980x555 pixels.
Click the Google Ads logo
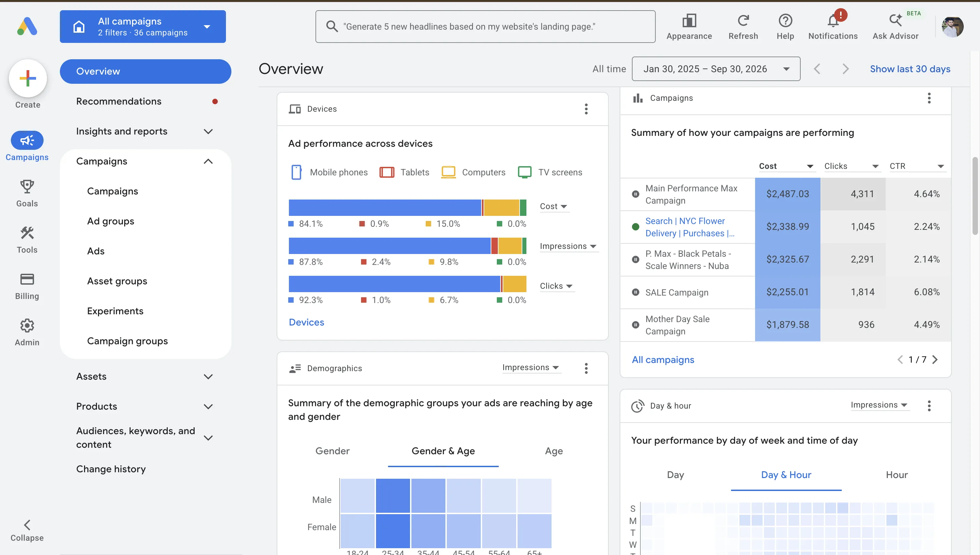[x=27, y=26]
